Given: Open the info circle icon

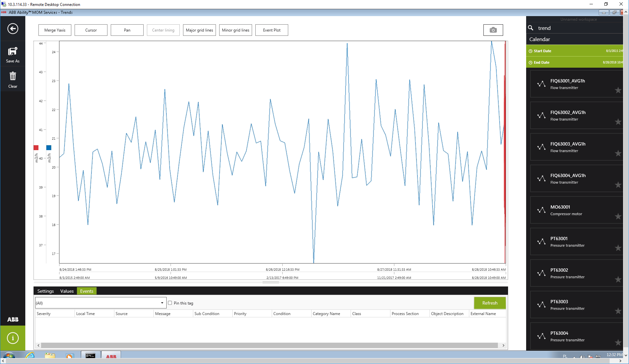Looking at the screenshot, I should 13,338.
